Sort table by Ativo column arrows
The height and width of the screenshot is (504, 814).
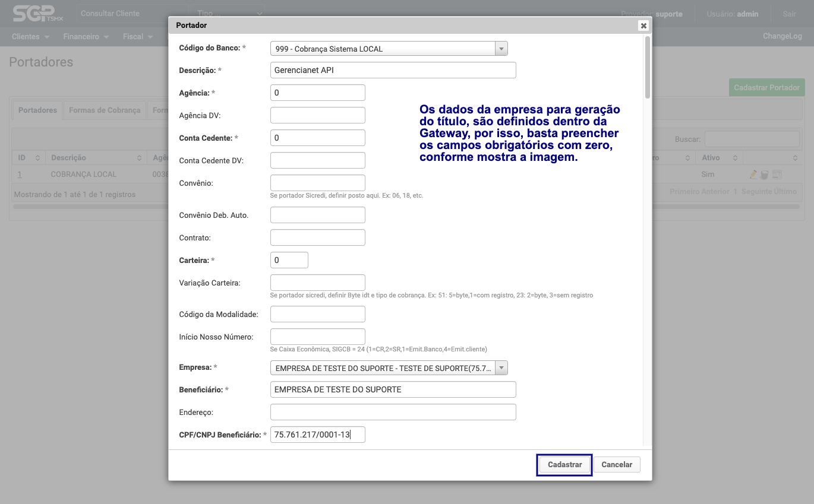pos(735,158)
